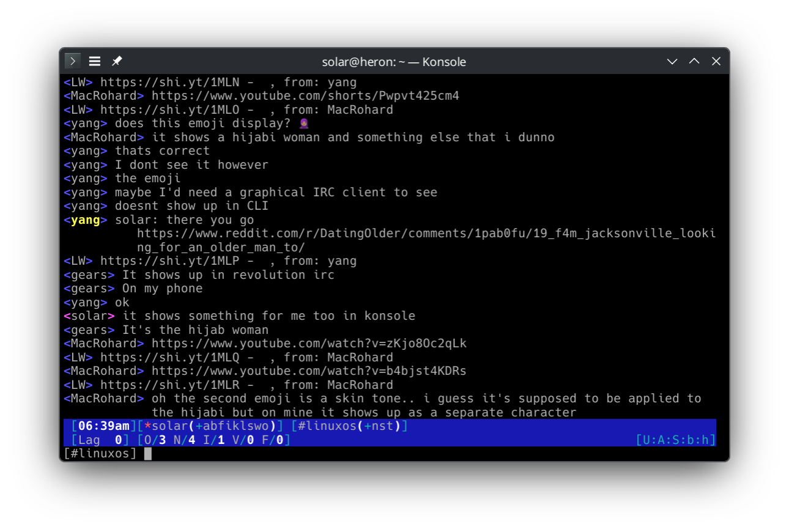The image size is (789, 532).
Task: Open the shi.yt/1MLN short link
Action: pos(177,82)
